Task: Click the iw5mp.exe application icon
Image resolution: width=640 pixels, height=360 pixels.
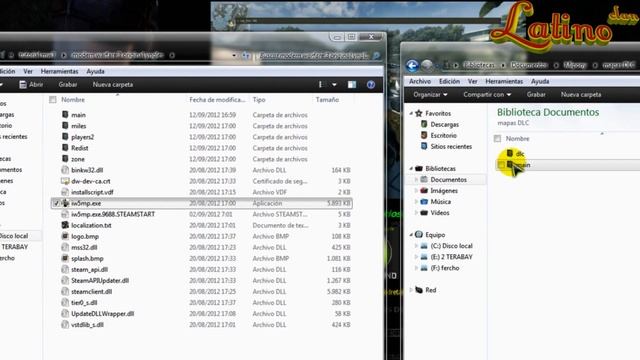Action: (65, 203)
